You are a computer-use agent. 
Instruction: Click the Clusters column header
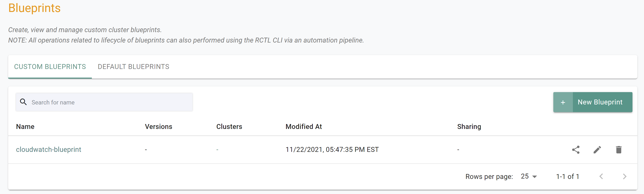coord(229,127)
